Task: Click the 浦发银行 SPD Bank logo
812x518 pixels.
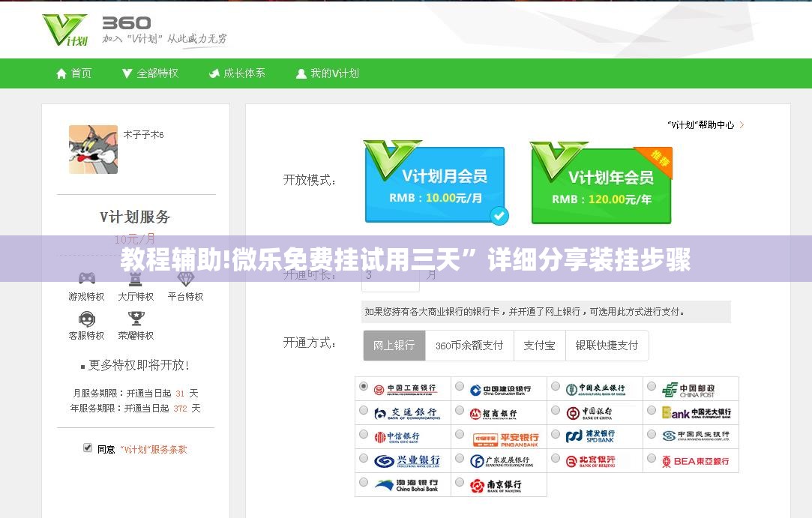Action: pyautogui.click(x=590, y=436)
